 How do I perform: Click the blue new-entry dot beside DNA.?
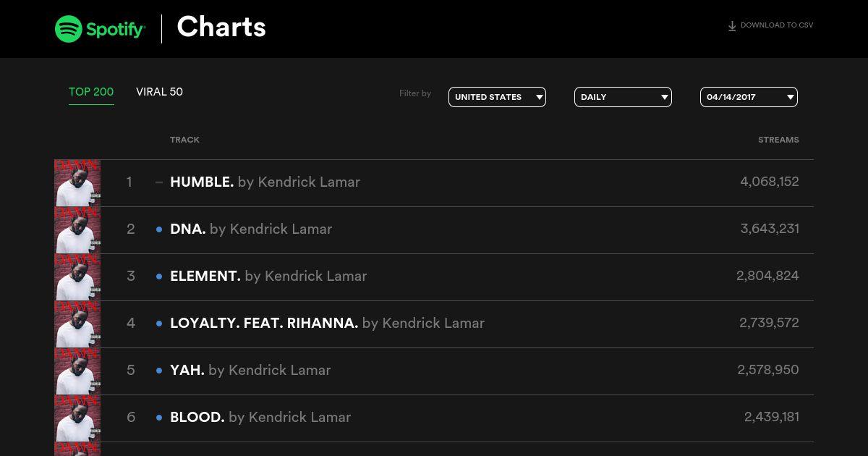pos(159,229)
